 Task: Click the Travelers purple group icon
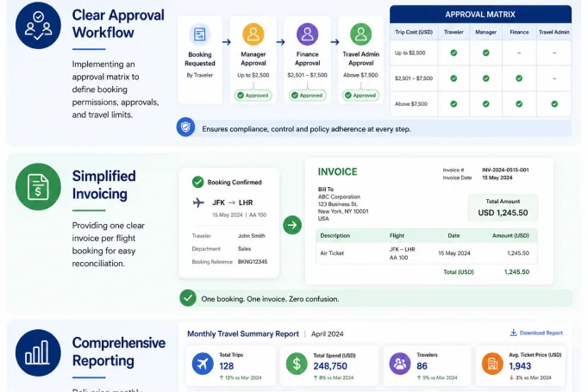coord(400,364)
